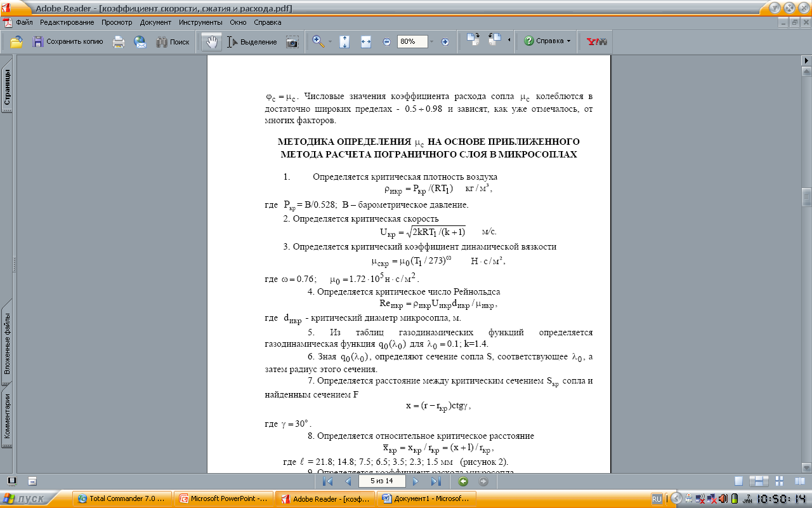Open the Редактирование menu
The height and width of the screenshot is (508, 812).
pyautogui.click(x=67, y=22)
